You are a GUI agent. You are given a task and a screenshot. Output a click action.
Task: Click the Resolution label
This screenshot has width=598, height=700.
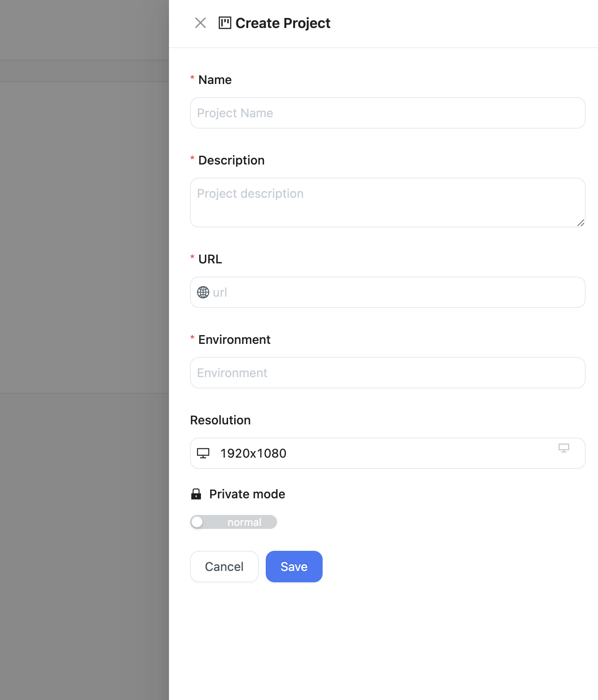(221, 420)
